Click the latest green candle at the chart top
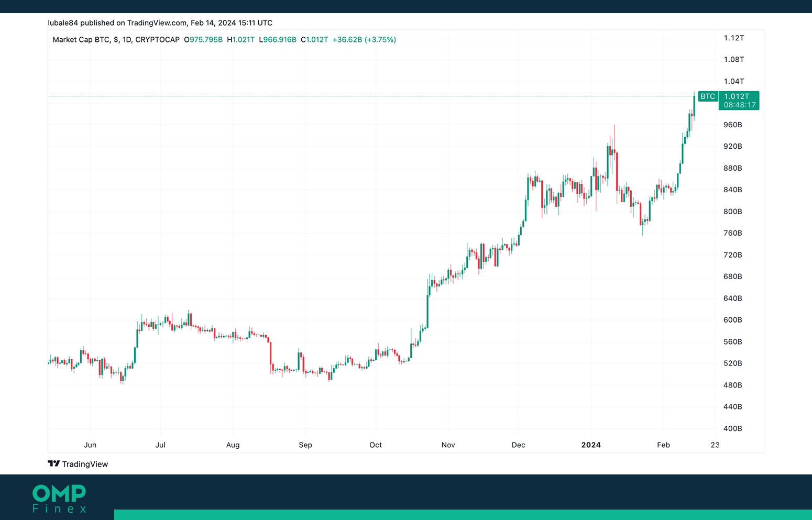 pyautogui.click(x=694, y=106)
